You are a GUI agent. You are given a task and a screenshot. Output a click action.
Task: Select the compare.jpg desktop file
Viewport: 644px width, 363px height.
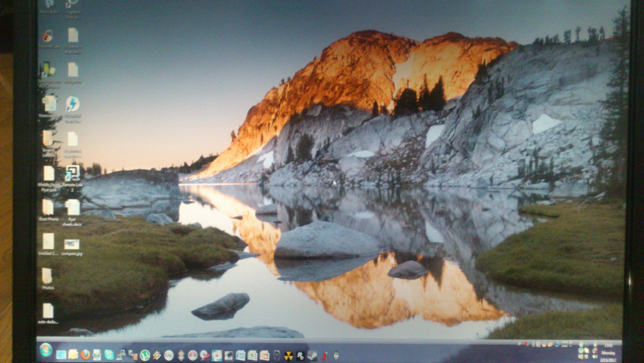point(72,248)
